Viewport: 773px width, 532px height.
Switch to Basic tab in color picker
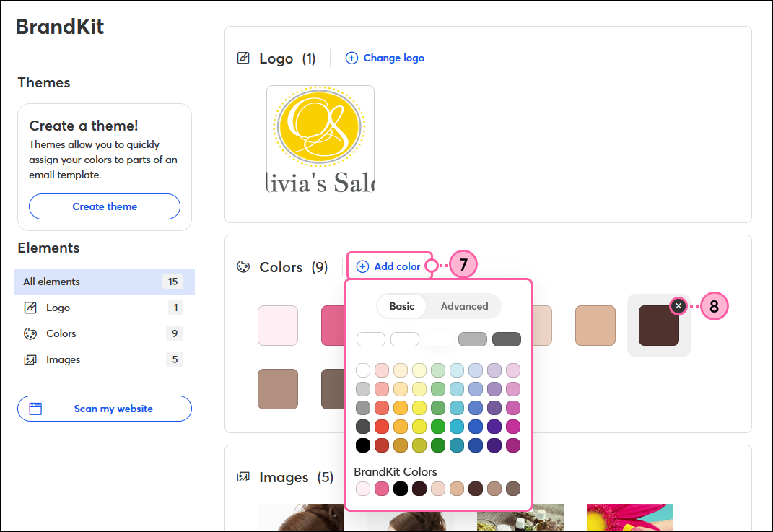tap(402, 306)
